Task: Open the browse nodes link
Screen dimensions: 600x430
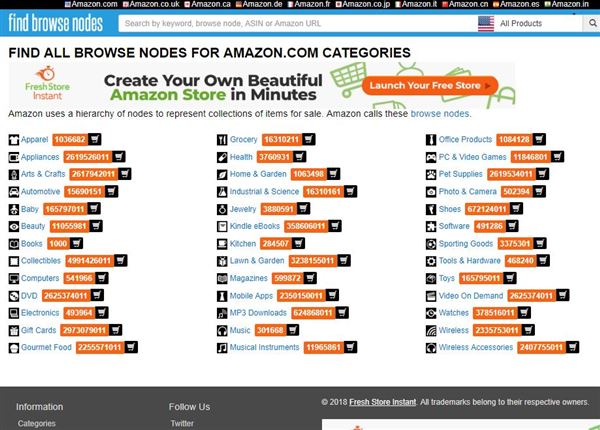Action: [440, 114]
